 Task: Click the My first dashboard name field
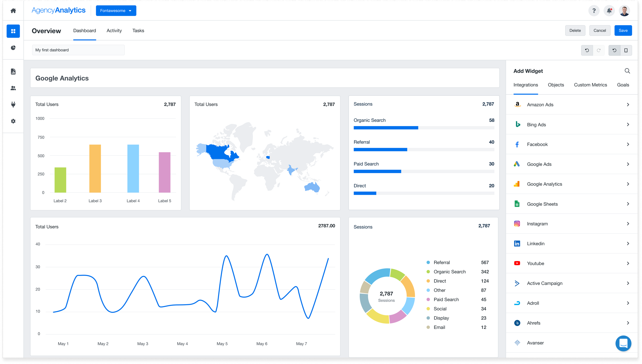click(x=78, y=50)
